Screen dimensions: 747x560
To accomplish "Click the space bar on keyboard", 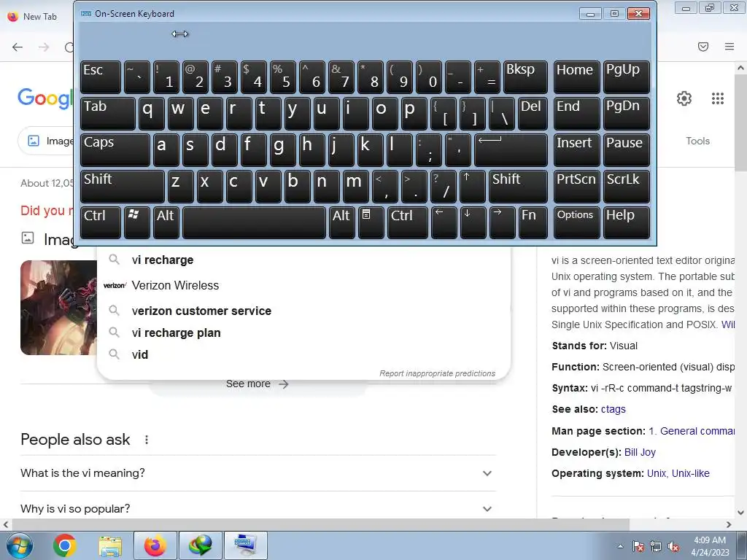I will tap(254, 222).
